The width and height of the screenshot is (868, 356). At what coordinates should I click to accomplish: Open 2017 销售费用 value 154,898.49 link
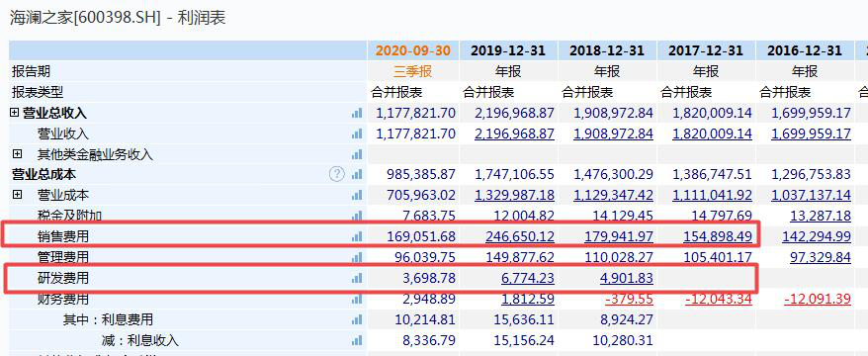(x=718, y=236)
